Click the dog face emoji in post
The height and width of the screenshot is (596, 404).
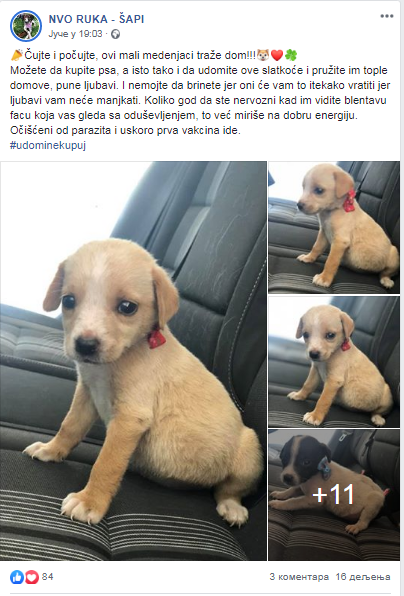(263, 55)
